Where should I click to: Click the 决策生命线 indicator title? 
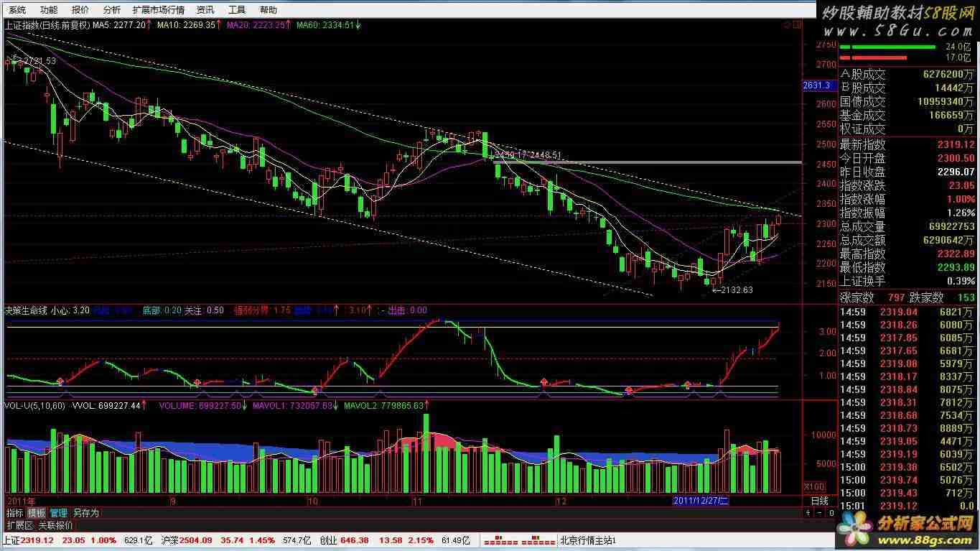(26, 310)
